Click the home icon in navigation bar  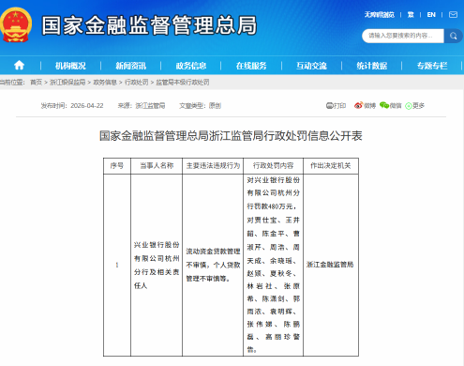pyautogui.click(x=19, y=65)
